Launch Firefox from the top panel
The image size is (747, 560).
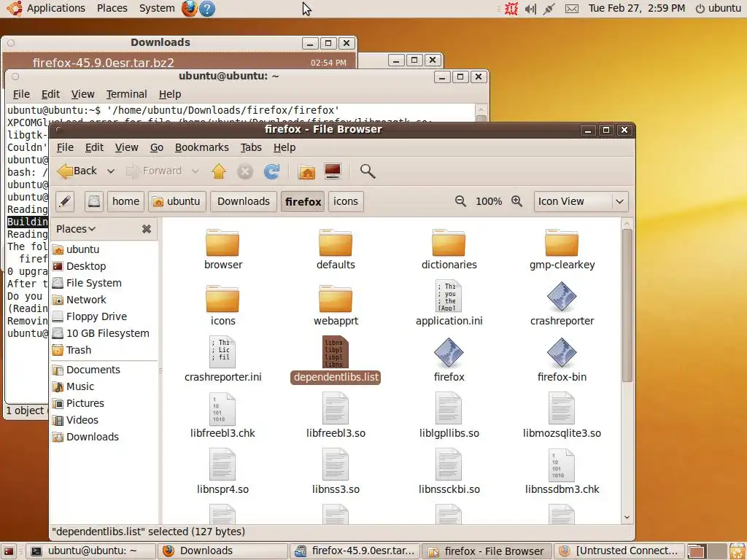[189, 9]
